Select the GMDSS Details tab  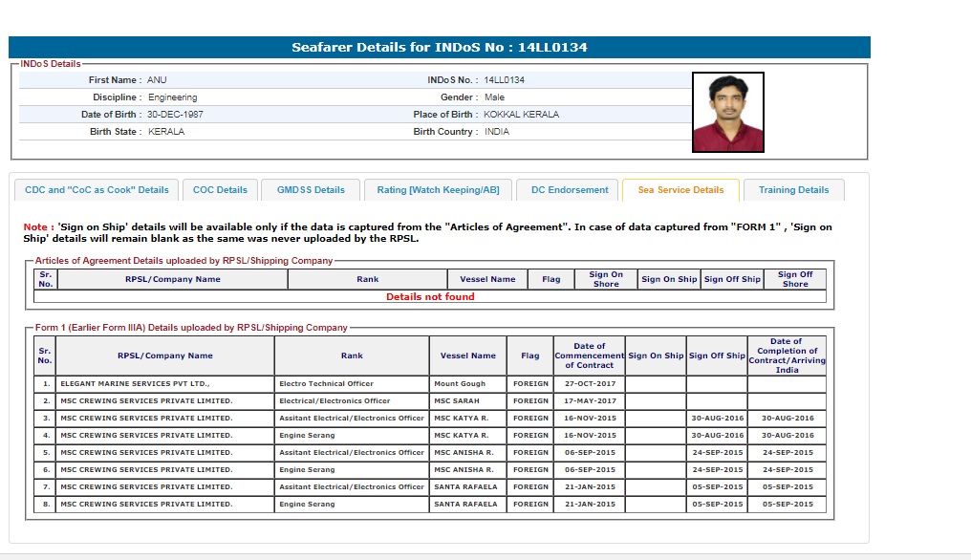pyautogui.click(x=311, y=190)
